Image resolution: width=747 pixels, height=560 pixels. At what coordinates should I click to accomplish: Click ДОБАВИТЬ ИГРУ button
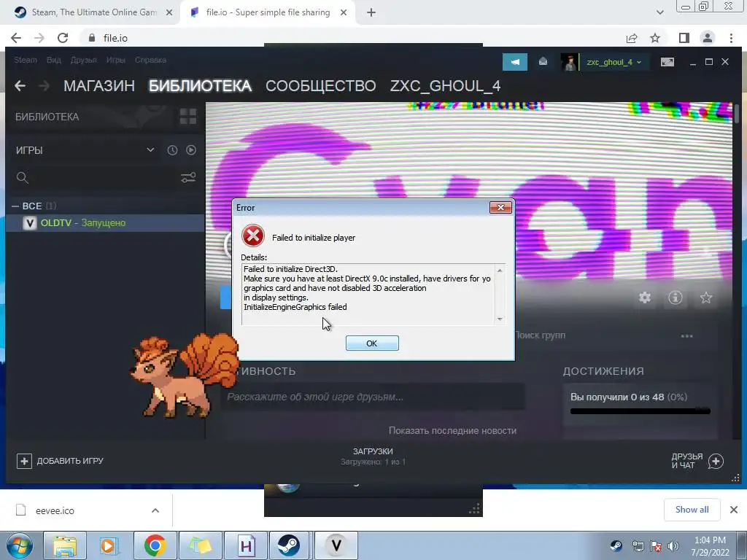click(60, 461)
